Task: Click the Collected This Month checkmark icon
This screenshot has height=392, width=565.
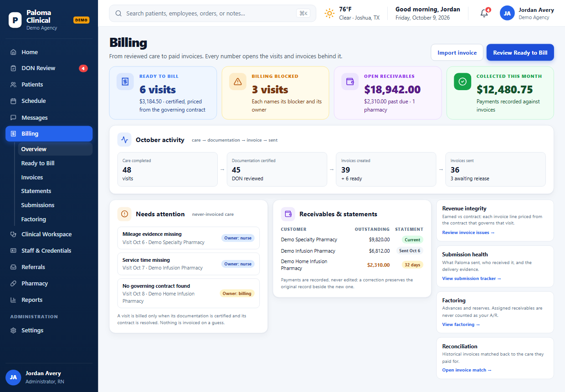Action: (462, 81)
